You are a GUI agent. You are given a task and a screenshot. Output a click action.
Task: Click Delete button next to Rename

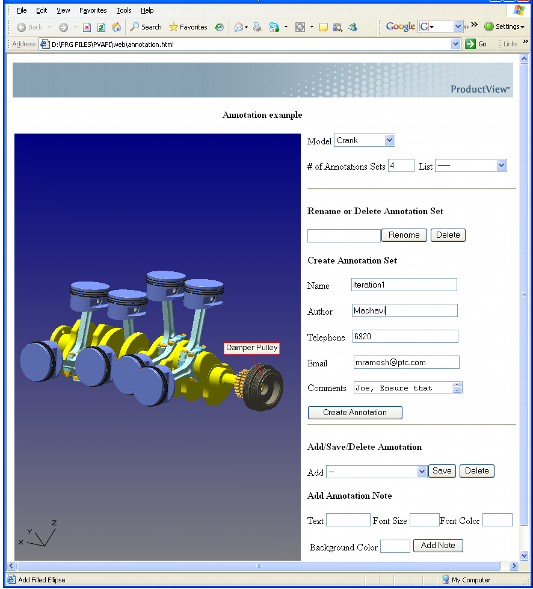pyautogui.click(x=448, y=235)
